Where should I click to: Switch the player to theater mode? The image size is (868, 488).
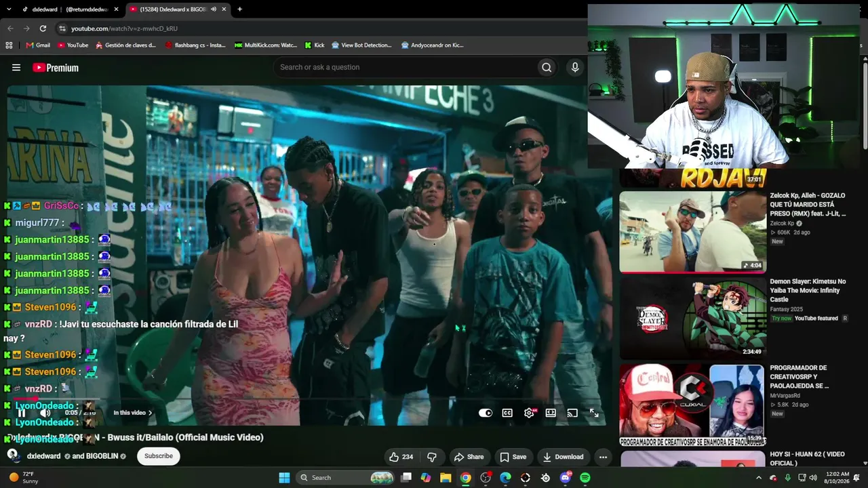[x=551, y=413]
